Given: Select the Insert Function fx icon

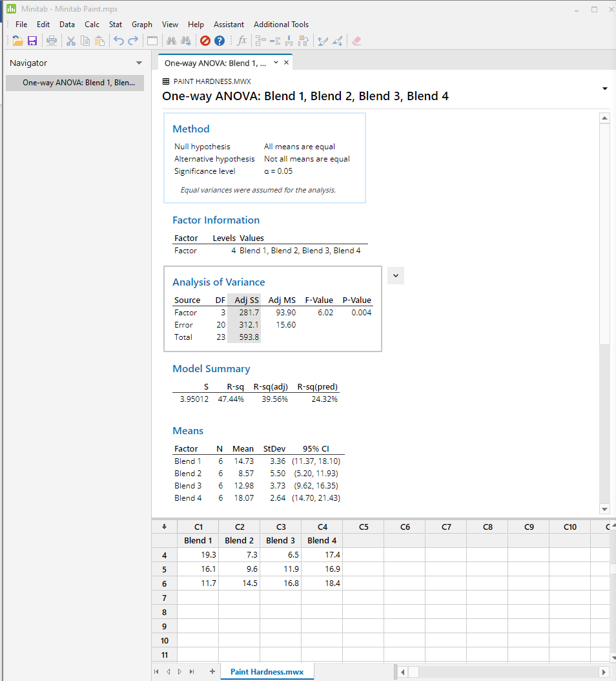Looking at the screenshot, I should point(241,41).
